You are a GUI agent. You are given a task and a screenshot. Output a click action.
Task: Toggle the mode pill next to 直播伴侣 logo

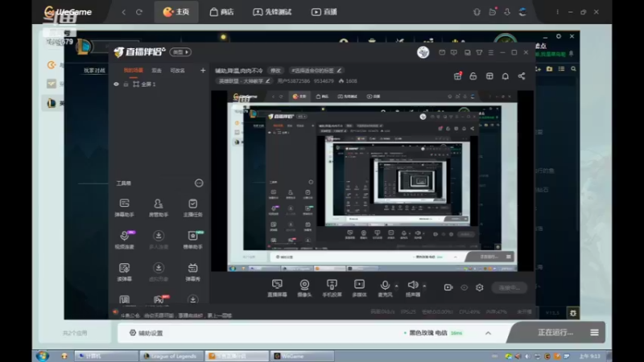click(180, 52)
